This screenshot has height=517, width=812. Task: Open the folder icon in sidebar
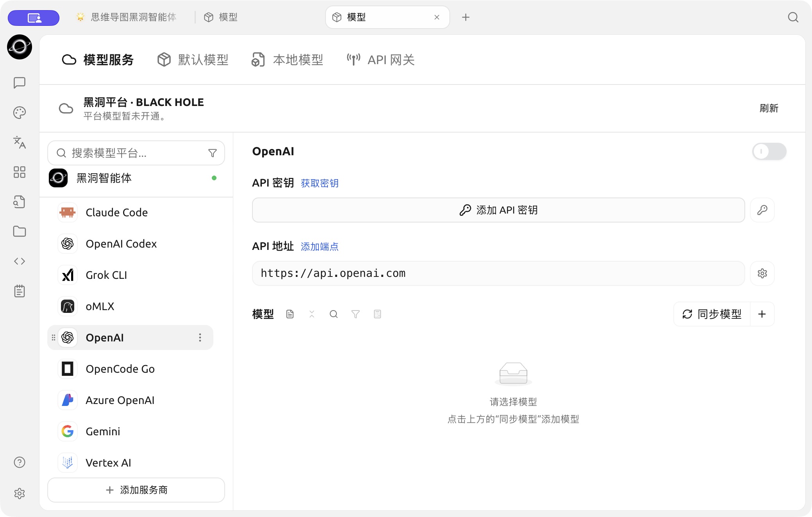[x=20, y=232]
